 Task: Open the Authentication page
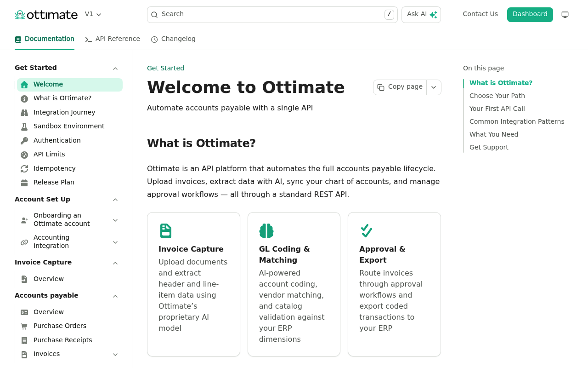pos(70,141)
